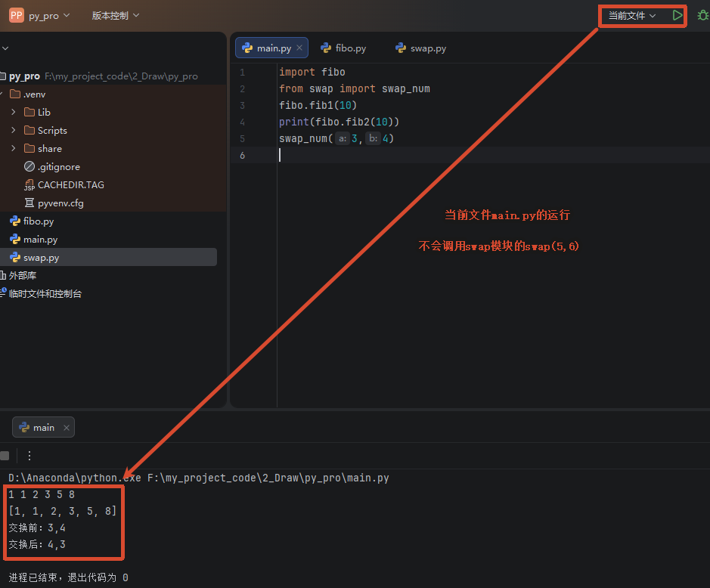
Task: Switch to the swap.py editor tab
Action: tap(421, 48)
